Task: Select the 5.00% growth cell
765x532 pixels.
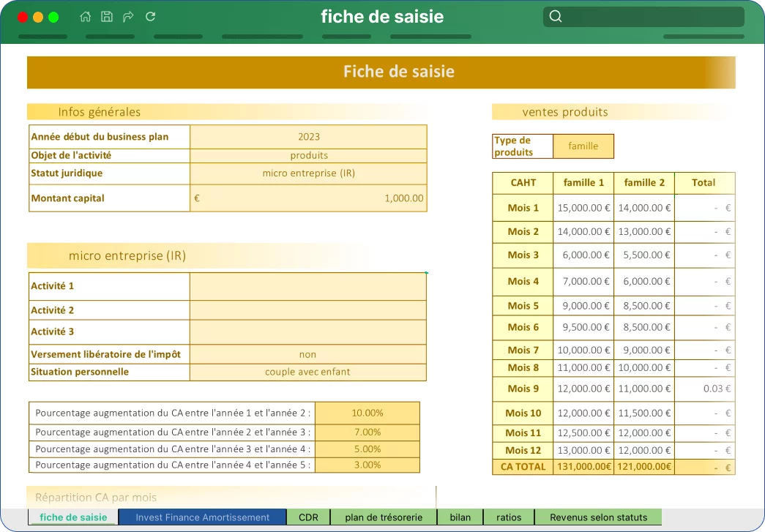Action: [367, 449]
